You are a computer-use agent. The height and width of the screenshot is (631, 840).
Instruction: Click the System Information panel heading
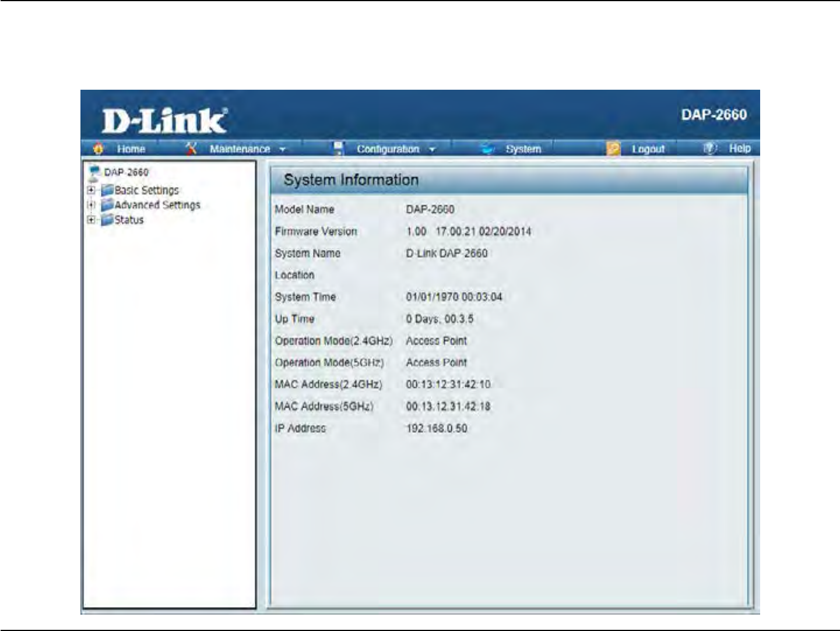(351, 180)
